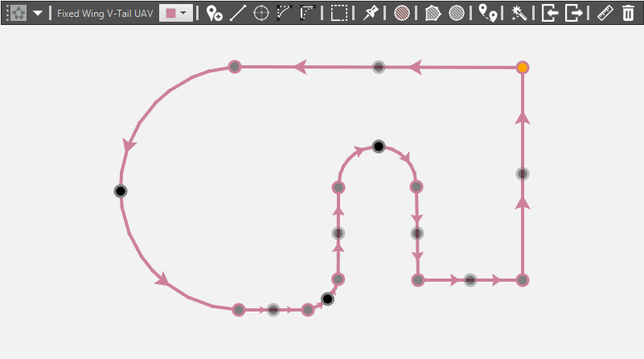
Task: Click the import arrow-into-box icon
Action: click(x=550, y=13)
